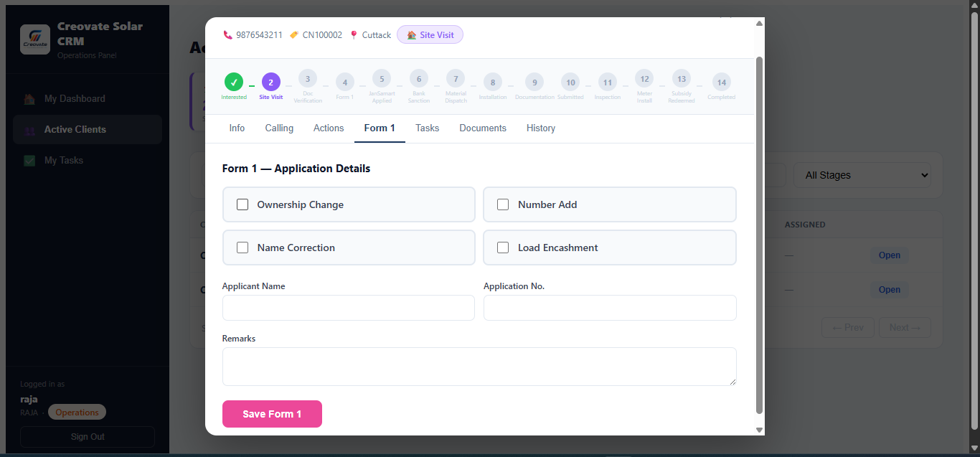Select the completed Interested stage circle
Viewport: 980px width, 457px height.
234,82
